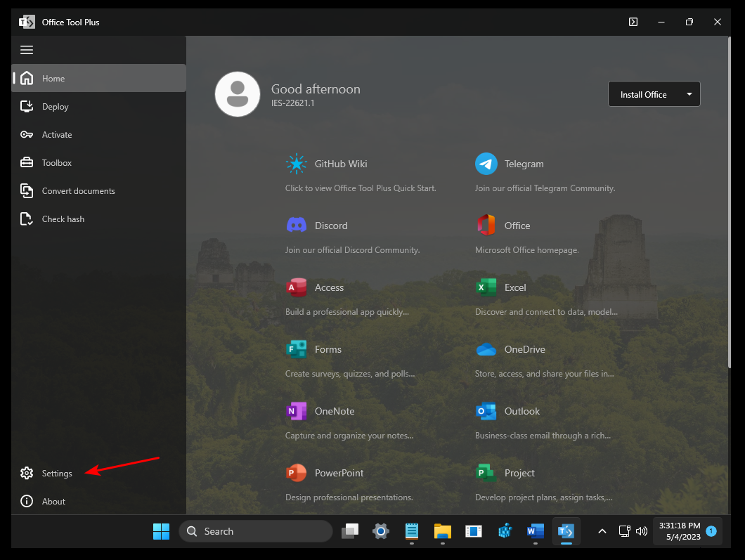This screenshot has width=745, height=560.
Task: Open the Deploy section
Action: [99, 106]
